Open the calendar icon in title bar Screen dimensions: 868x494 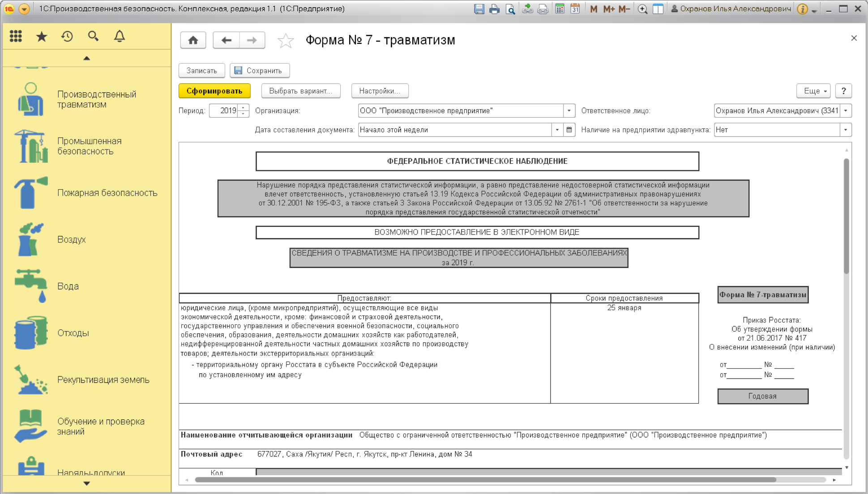click(575, 9)
